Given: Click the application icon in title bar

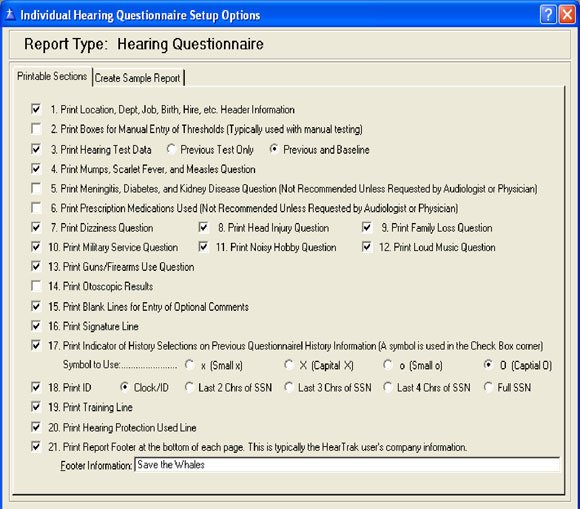Looking at the screenshot, I should 10,15.
